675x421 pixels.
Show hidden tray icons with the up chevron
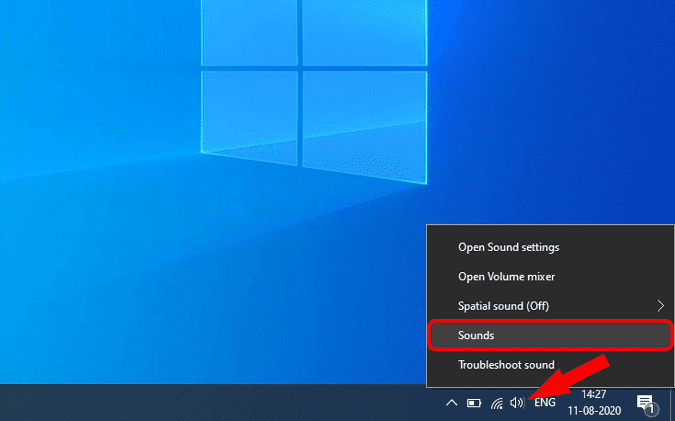(x=452, y=403)
